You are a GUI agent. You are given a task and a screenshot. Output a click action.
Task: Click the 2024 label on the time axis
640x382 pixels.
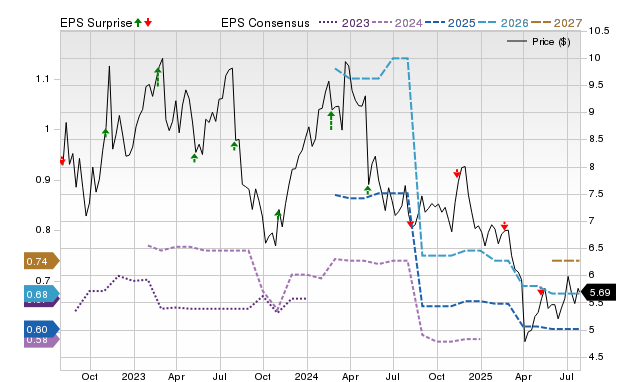click(x=307, y=376)
